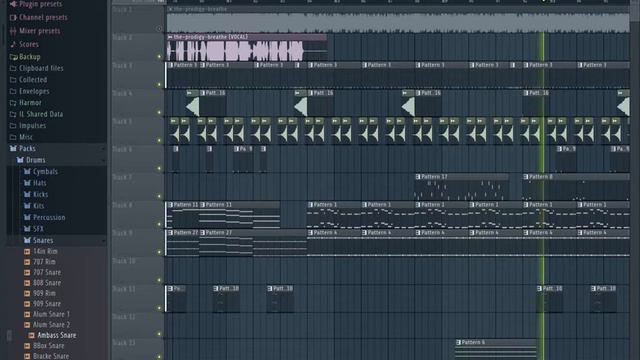Expand the SFX folder
The height and width of the screenshot is (360, 640).
pos(27,229)
